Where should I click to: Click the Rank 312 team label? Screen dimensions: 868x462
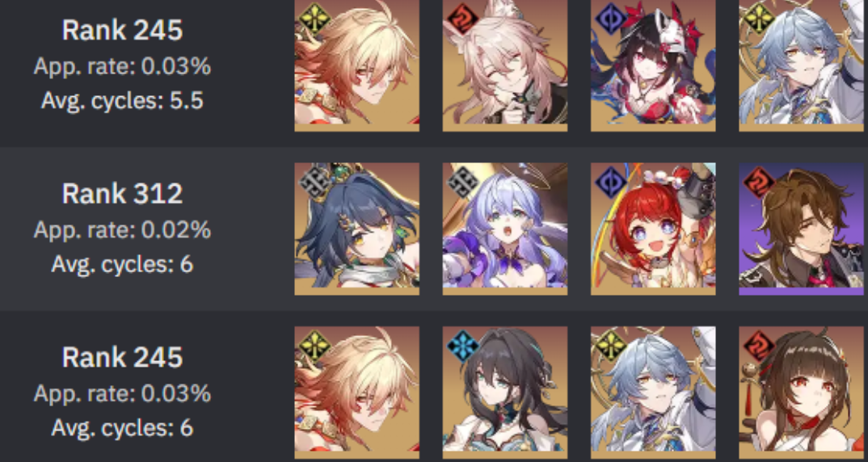point(122,194)
